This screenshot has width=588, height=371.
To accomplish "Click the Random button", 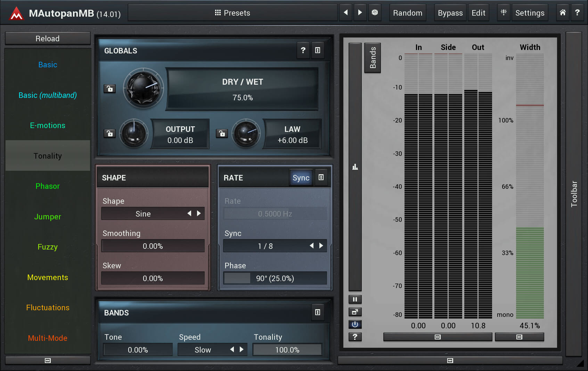I will tap(408, 13).
